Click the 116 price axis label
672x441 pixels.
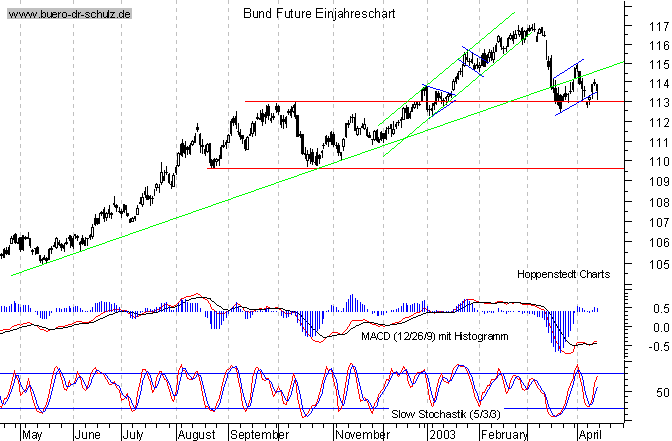coord(659,46)
